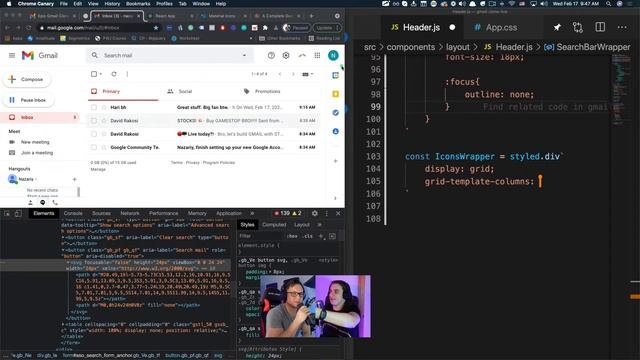The image size is (640, 360).
Task: Toggle the DevTools device toolbar icon
Action: 18,213
